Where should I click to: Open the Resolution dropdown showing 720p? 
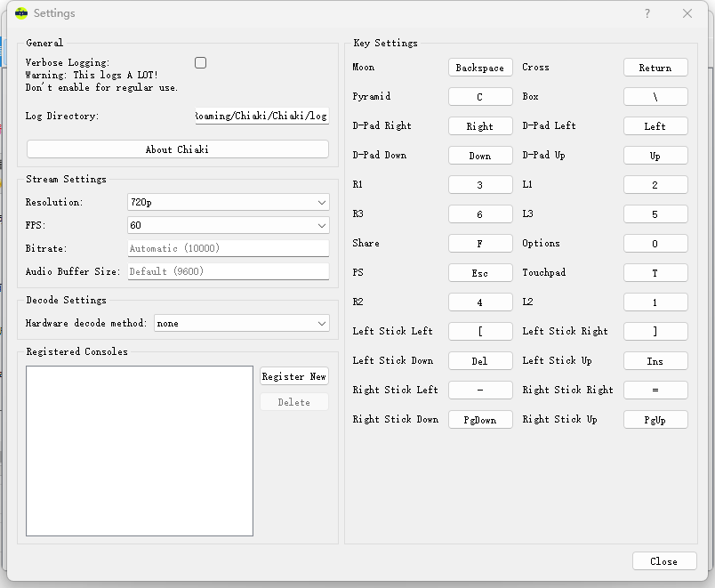tap(229, 202)
